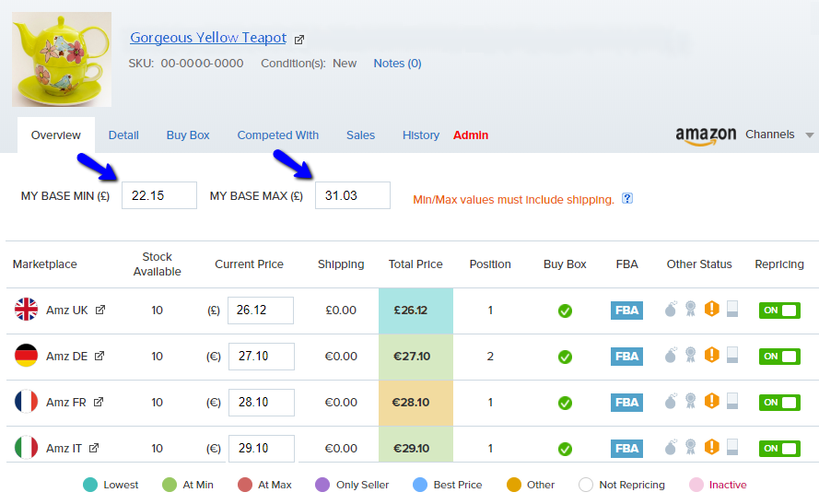Open the History tab
Viewport: 819px width, 504px height.
click(420, 135)
